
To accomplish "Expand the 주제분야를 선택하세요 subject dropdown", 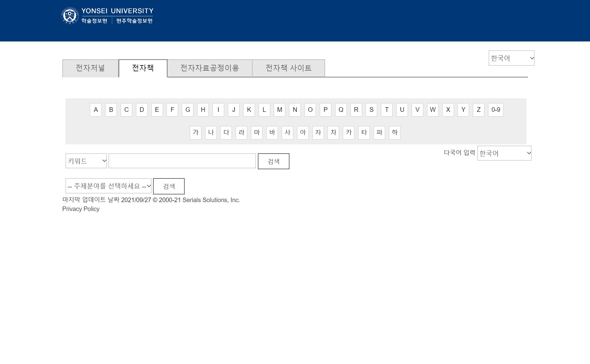I will (x=108, y=186).
